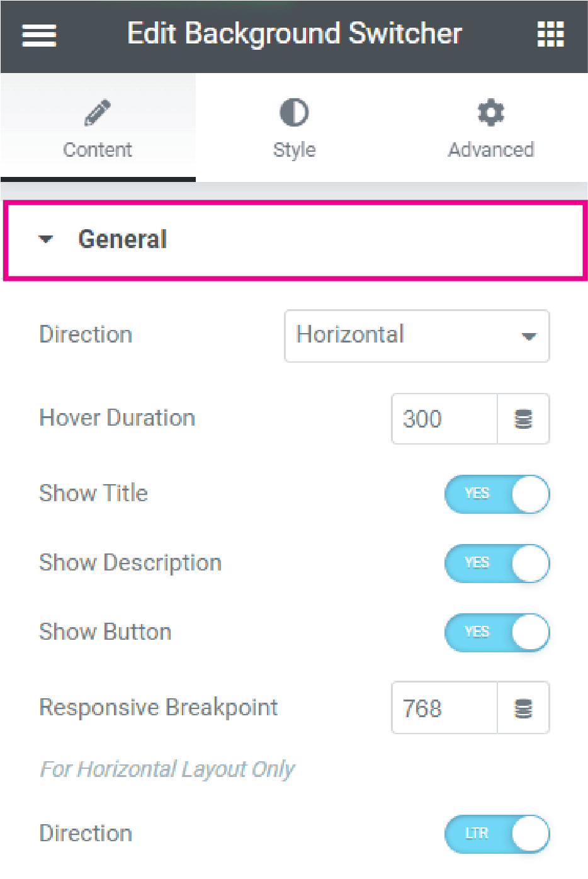The height and width of the screenshot is (879, 588).
Task: Open the hamburger menu icon
Action: [39, 35]
